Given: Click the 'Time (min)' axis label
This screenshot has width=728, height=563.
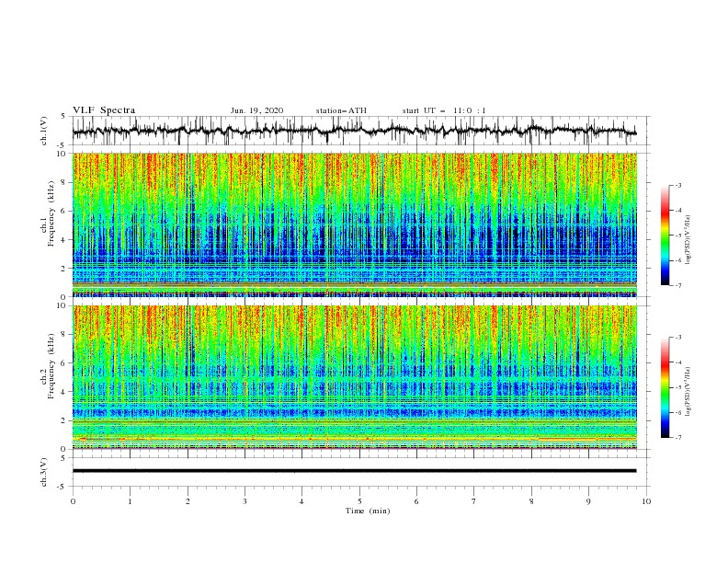Looking at the screenshot, I should coord(368,511).
